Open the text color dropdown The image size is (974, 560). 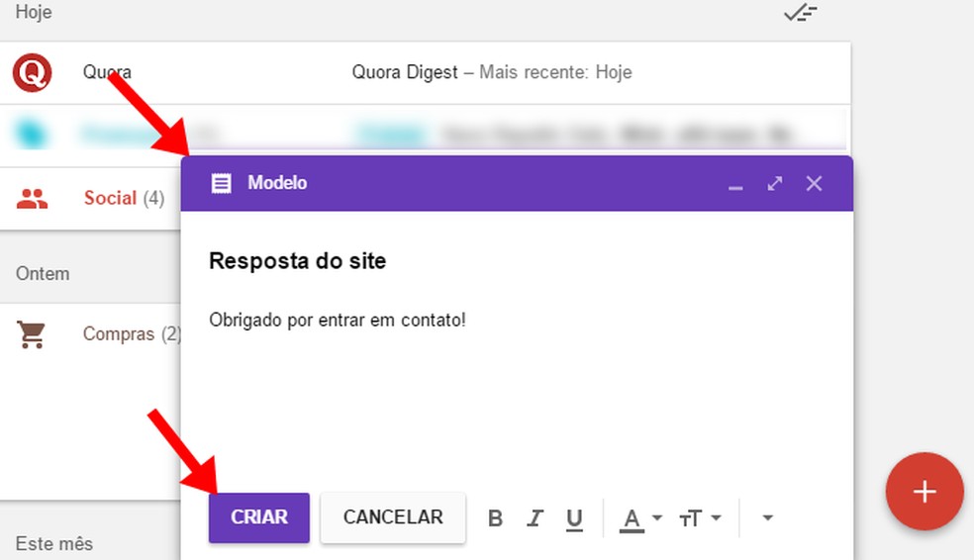[640, 517]
